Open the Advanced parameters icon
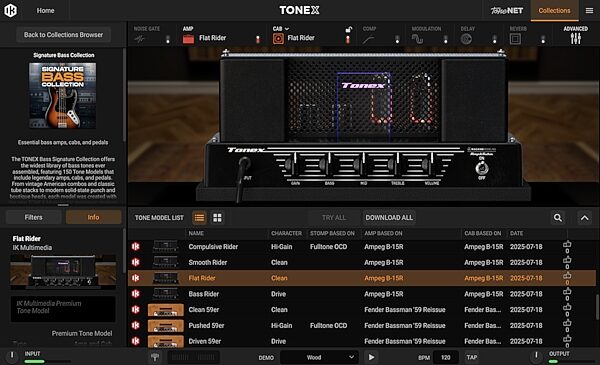600x365 pixels. 576,38
